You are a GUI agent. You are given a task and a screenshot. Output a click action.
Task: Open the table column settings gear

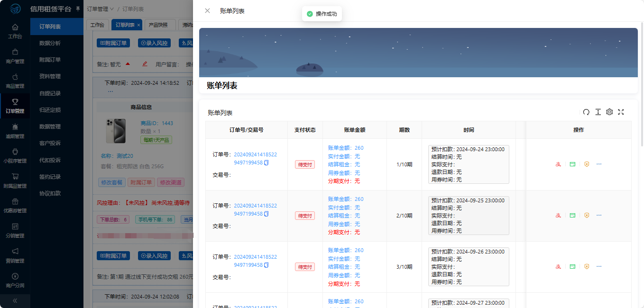[x=609, y=112]
